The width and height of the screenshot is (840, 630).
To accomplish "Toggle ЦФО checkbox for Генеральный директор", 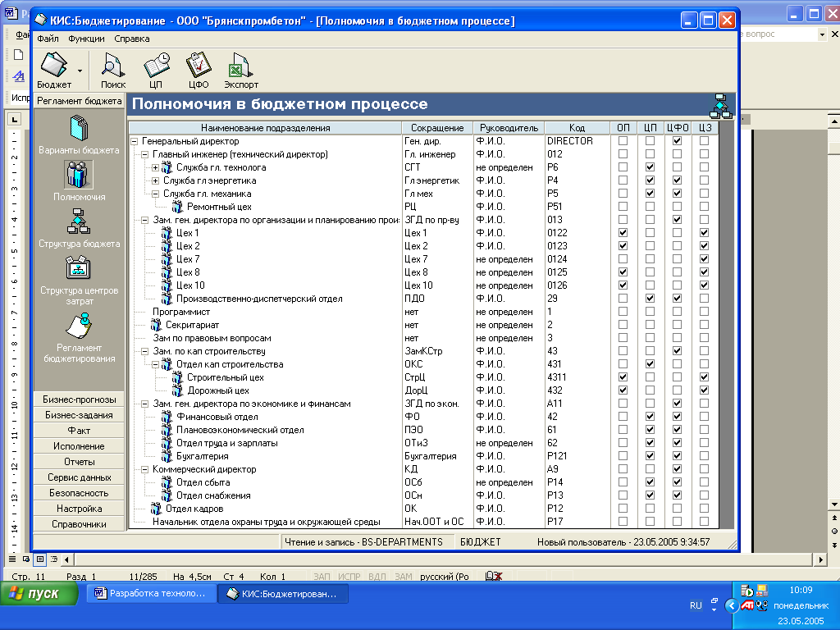I will pyautogui.click(x=677, y=141).
